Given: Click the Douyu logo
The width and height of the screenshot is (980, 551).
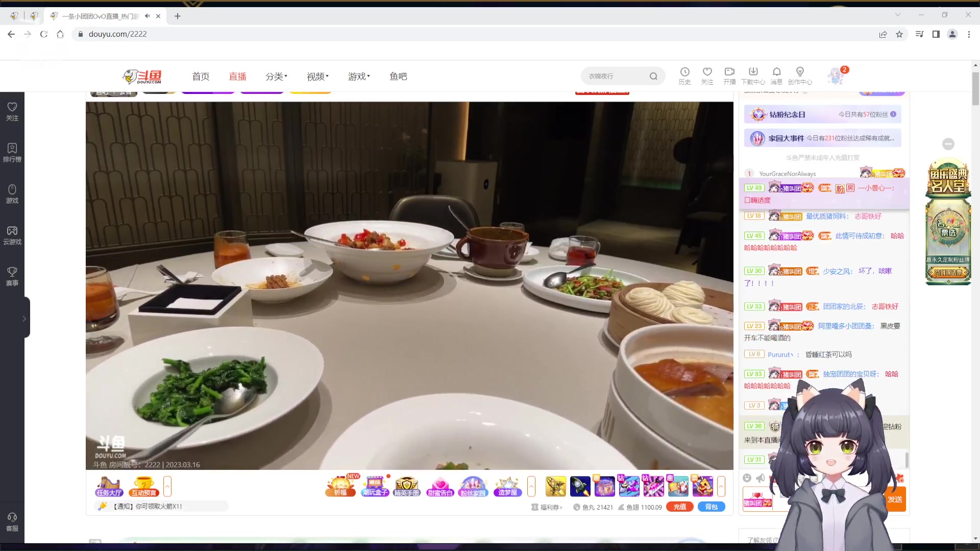Looking at the screenshot, I should (x=142, y=76).
